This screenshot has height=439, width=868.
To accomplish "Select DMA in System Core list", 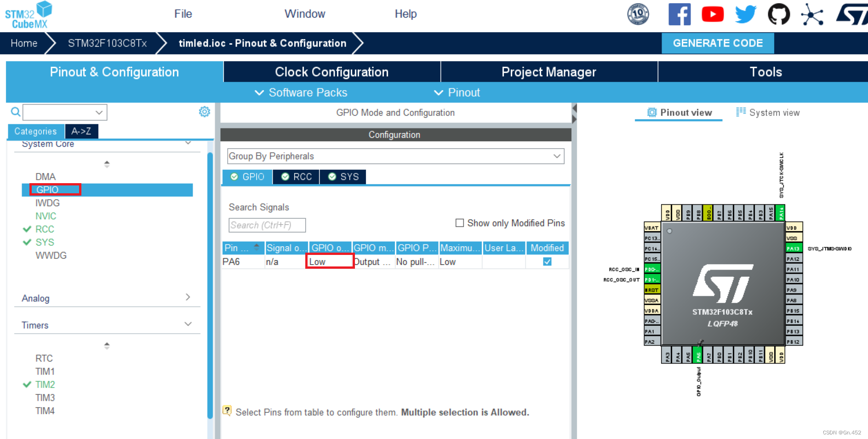I will tap(46, 177).
